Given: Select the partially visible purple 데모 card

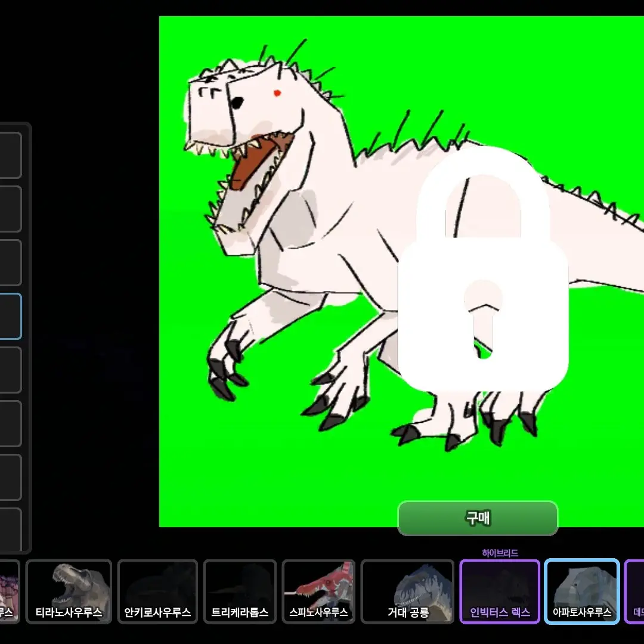Looking at the screenshot, I should pos(634,591).
